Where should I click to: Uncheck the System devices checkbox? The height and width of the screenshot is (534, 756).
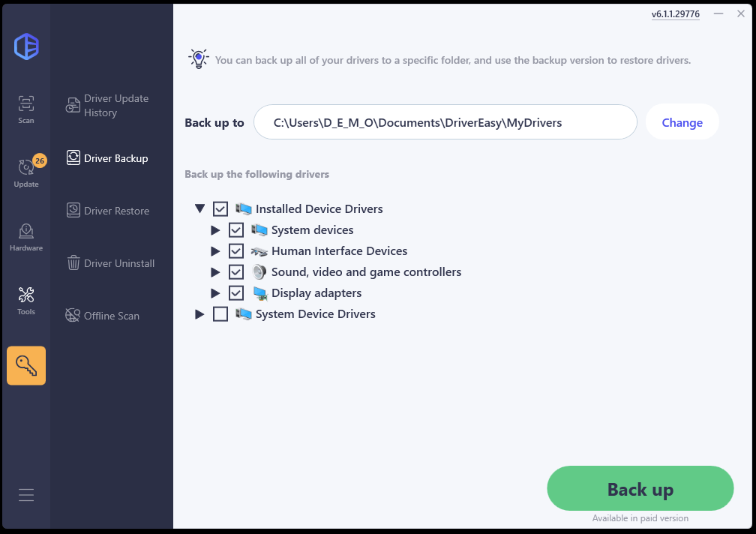[236, 230]
